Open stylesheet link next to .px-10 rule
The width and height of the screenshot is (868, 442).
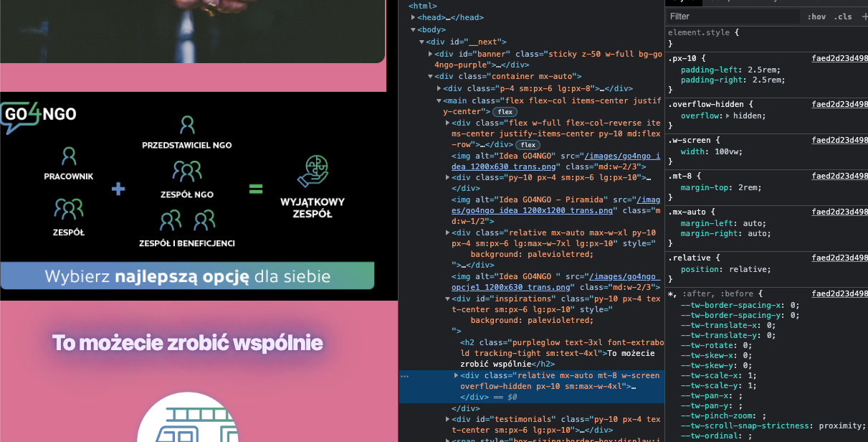pyautogui.click(x=839, y=58)
